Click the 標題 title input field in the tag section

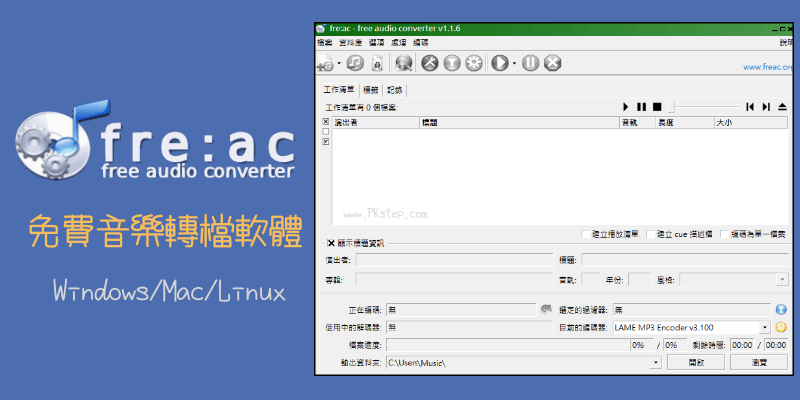(x=685, y=260)
